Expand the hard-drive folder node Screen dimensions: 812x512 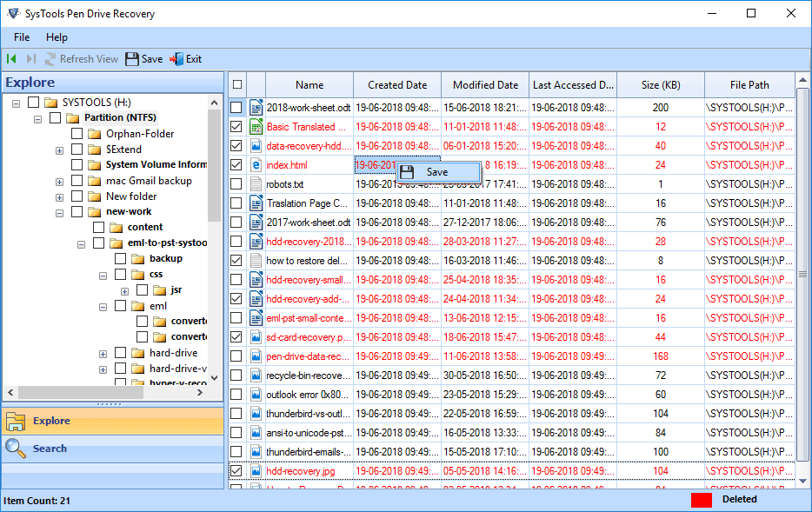pyautogui.click(x=103, y=354)
